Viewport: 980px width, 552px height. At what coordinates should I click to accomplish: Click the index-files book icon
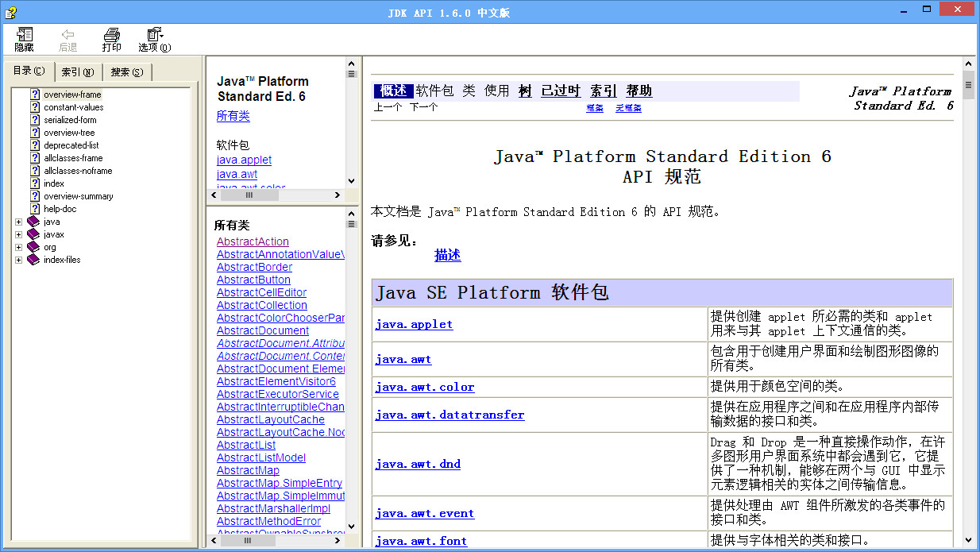pos(33,260)
